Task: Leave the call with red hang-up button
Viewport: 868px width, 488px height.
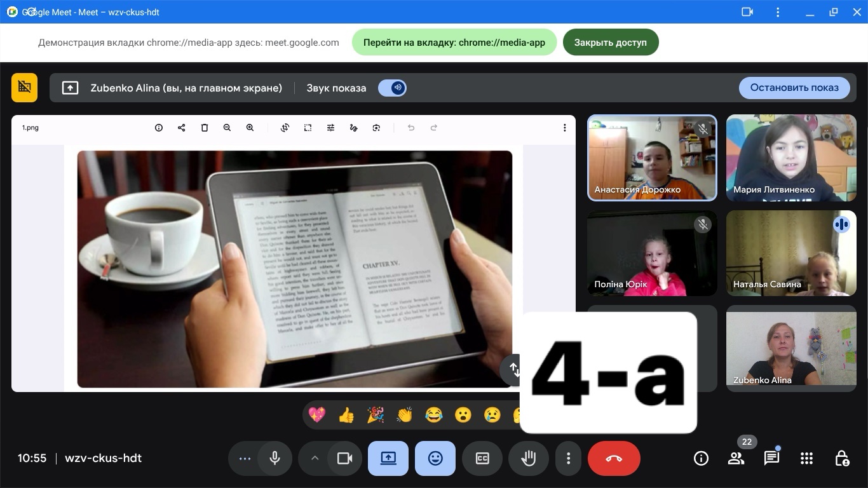Action: tap(613, 458)
